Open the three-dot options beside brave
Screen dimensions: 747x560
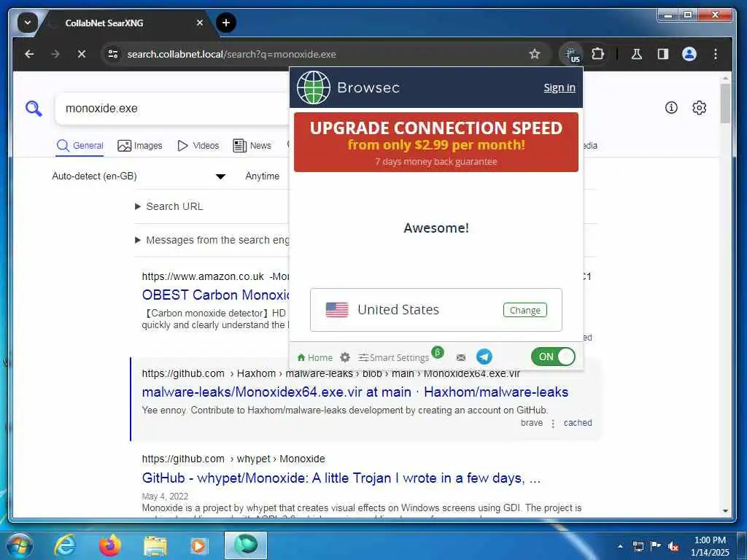point(553,424)
